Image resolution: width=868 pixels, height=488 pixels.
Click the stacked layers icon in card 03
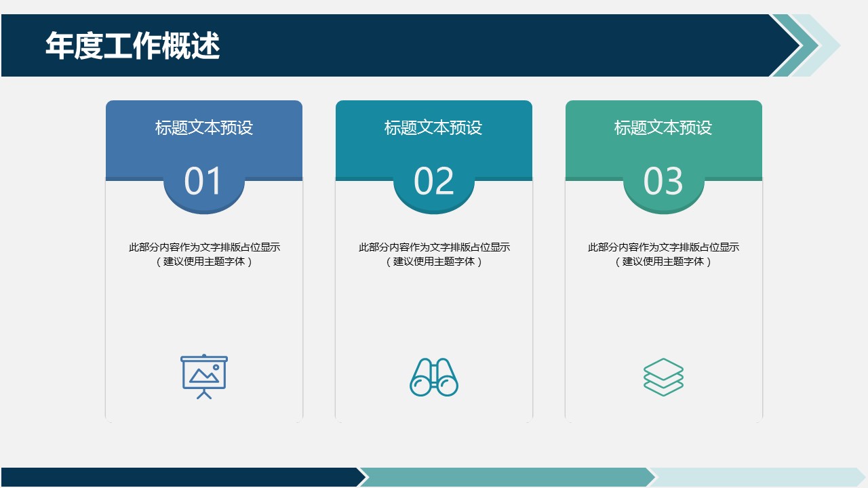pyautogui.click(x=663, y=377)
